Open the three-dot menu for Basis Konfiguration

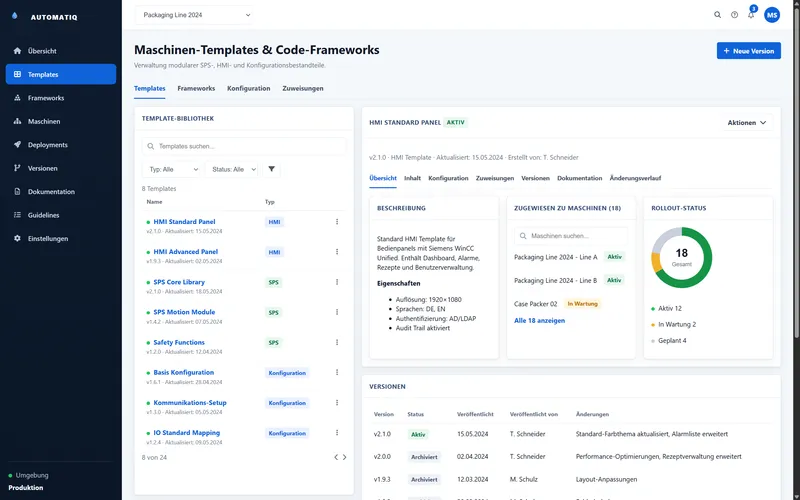337,372
